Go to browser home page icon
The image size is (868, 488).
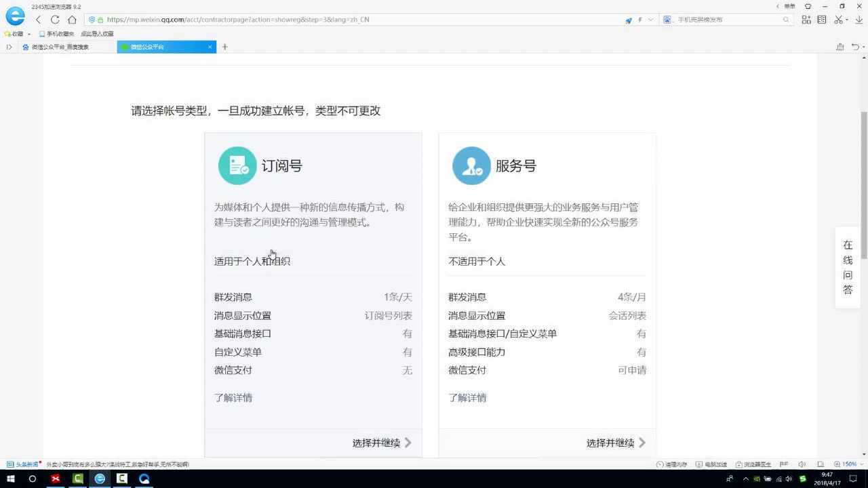(72, 20)
